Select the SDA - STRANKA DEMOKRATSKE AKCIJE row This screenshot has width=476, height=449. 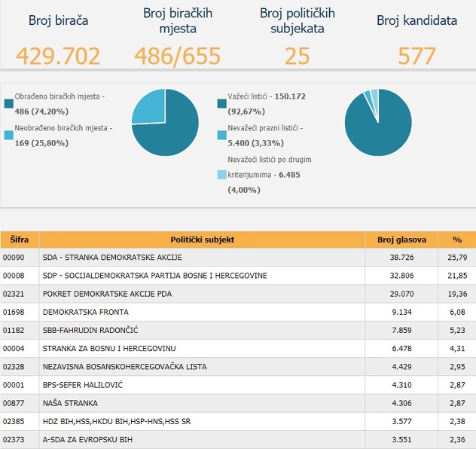click(238, 258)
